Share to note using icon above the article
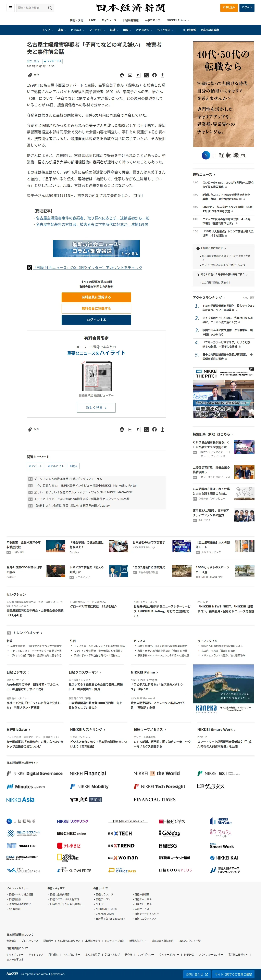 click(138, 75)
